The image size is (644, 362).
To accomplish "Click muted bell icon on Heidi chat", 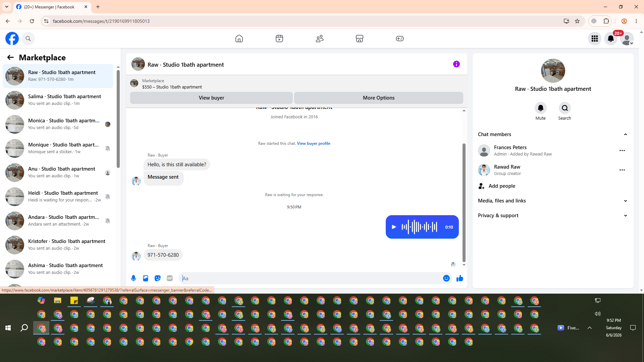I will point(108,197).
